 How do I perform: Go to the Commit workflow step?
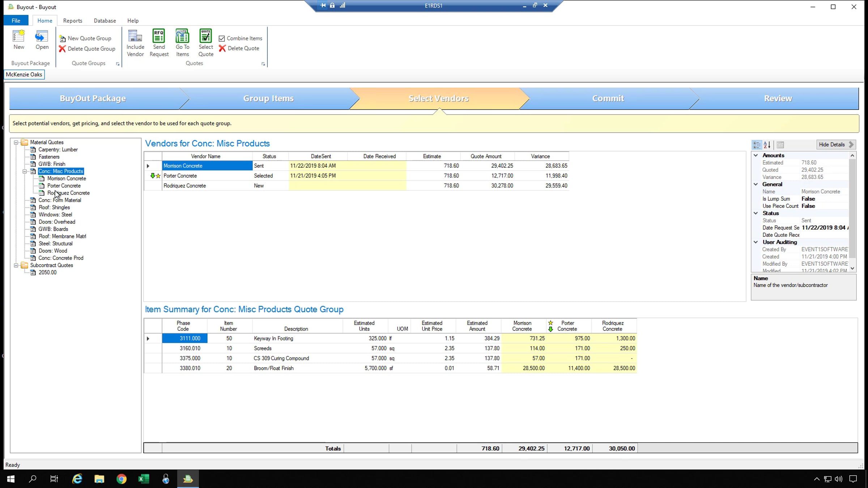tap(608, 98)
